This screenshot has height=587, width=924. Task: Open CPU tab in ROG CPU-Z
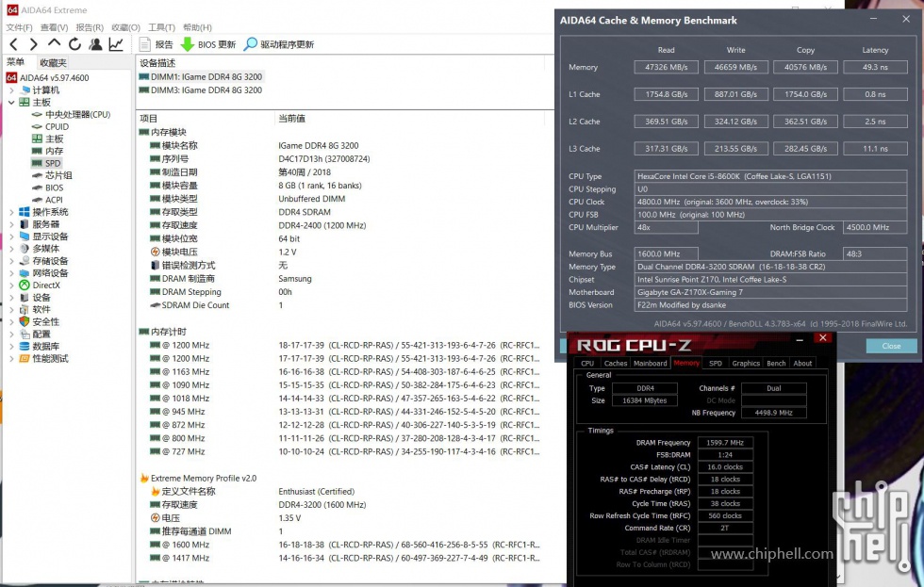point(586,364)
